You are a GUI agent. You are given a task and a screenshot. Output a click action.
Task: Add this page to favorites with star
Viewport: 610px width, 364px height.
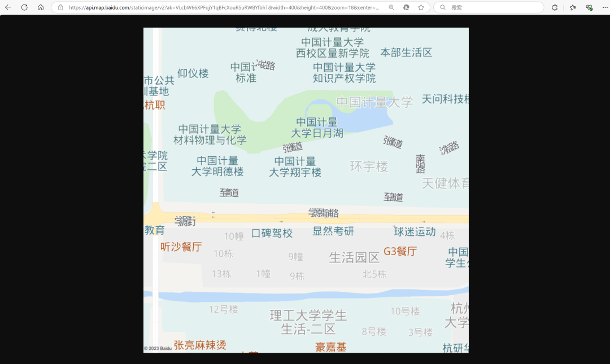(x=421, y=7)
